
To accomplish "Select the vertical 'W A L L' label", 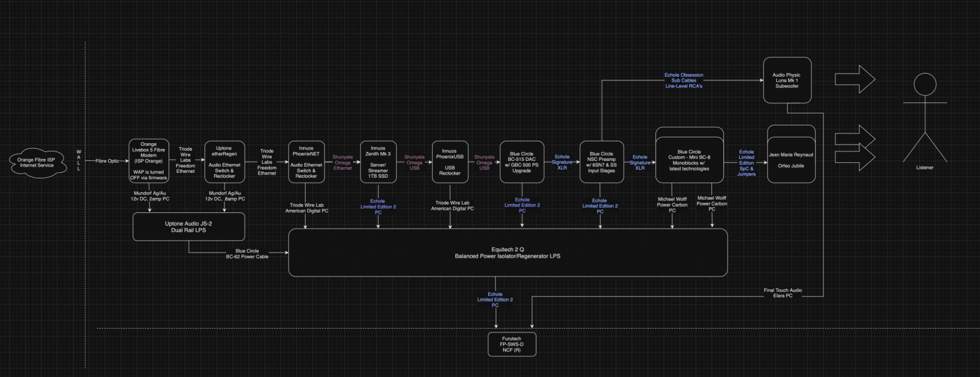I will click(79, 160).
